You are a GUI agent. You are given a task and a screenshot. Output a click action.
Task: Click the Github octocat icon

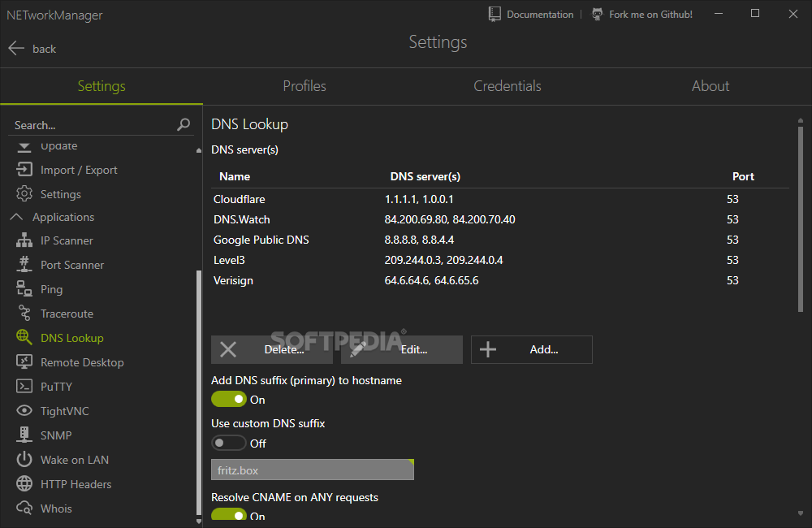tap(597, 14)
